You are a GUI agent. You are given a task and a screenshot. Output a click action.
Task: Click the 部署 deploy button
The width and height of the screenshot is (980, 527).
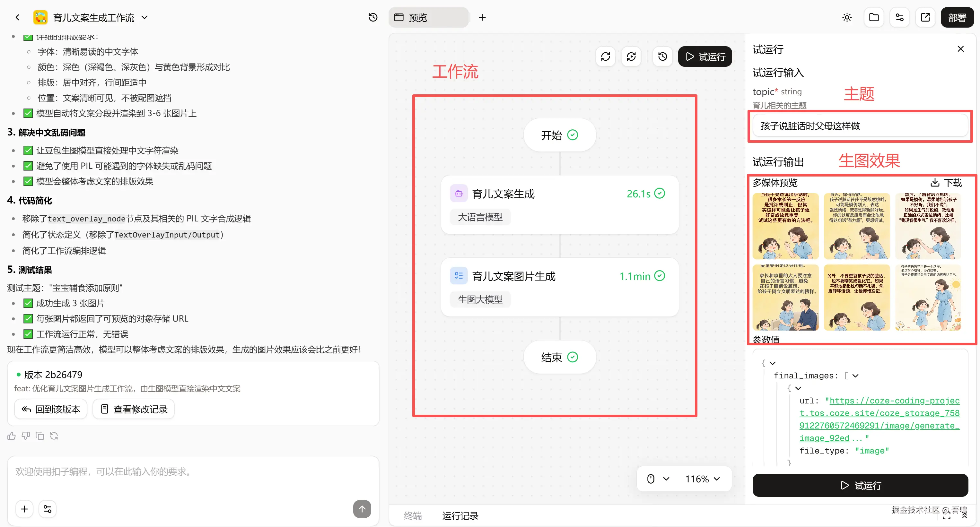pos(957,17)
